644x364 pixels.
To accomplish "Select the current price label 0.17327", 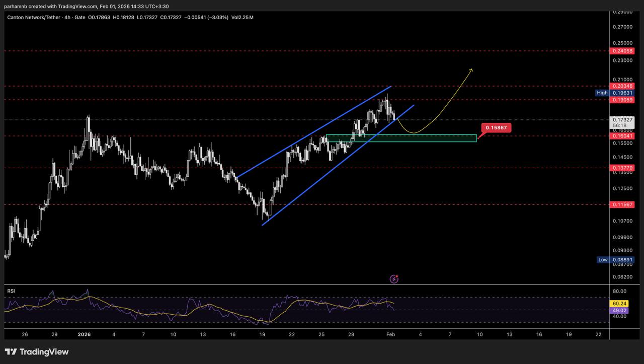I will click(x=621, y=120).
